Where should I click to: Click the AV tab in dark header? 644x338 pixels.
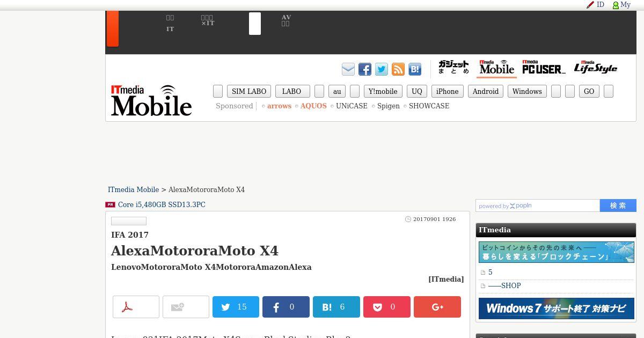pos(286,20)
